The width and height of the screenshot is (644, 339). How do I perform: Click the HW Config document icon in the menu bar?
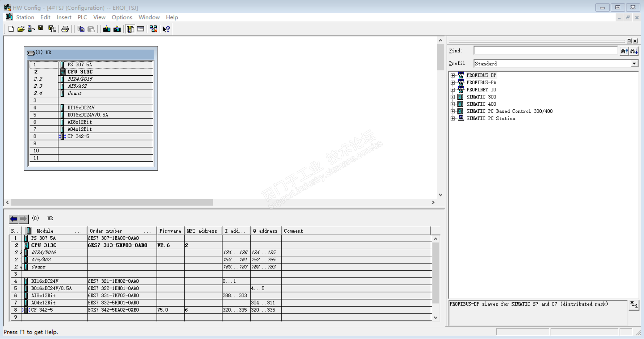click(9, 17)
